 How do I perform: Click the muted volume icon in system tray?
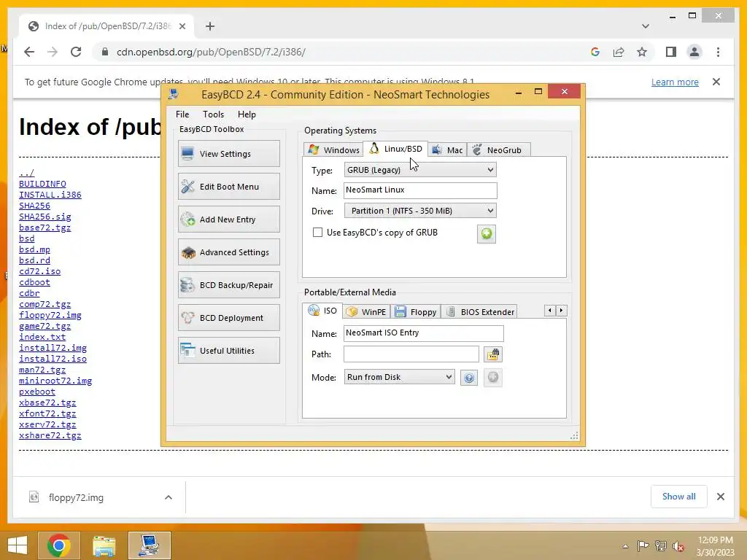pos(678,546)
